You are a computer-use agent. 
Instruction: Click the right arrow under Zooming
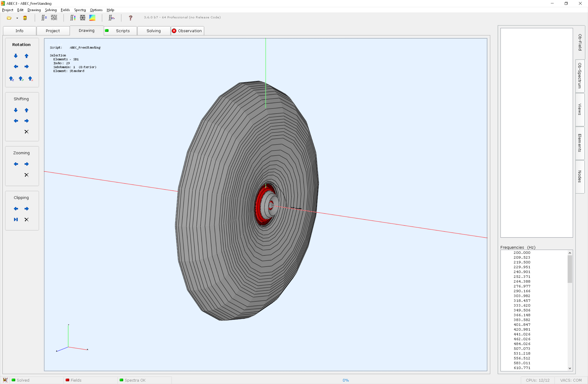[x=26, y=164]
